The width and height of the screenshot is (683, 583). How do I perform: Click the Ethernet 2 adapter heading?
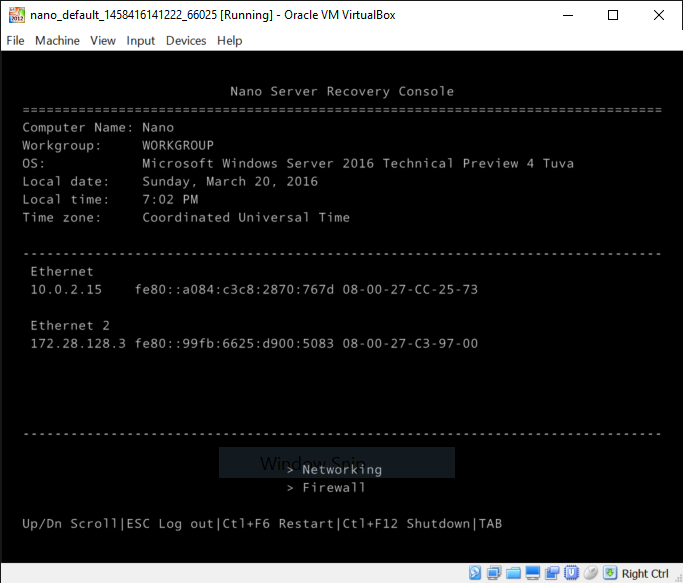[x=70, y=325]
